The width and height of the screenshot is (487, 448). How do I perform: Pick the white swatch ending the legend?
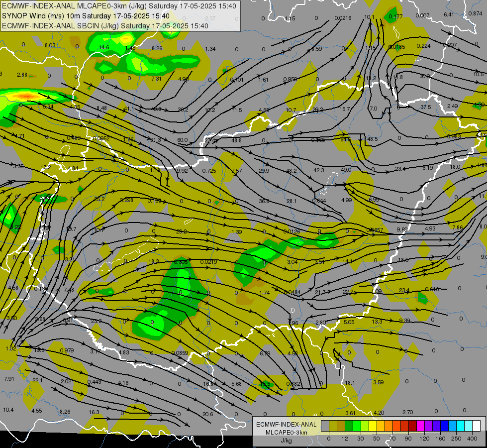tap(477, 426)
